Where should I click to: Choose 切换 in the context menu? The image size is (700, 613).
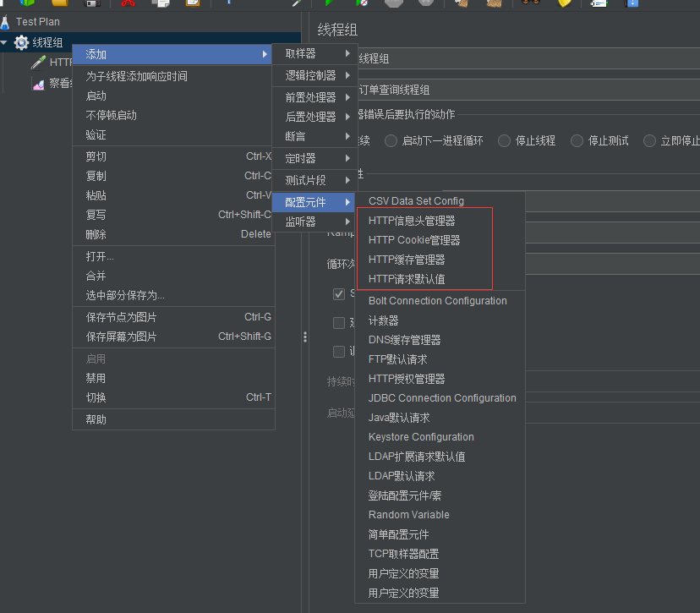coord(173,397)
